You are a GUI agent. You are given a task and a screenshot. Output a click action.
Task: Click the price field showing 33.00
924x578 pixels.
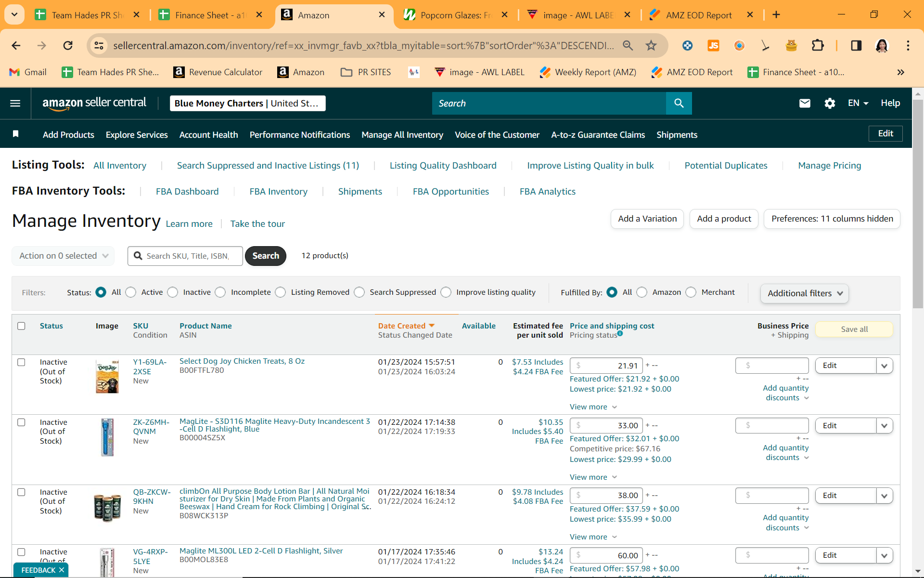click(x=606, y=426)
